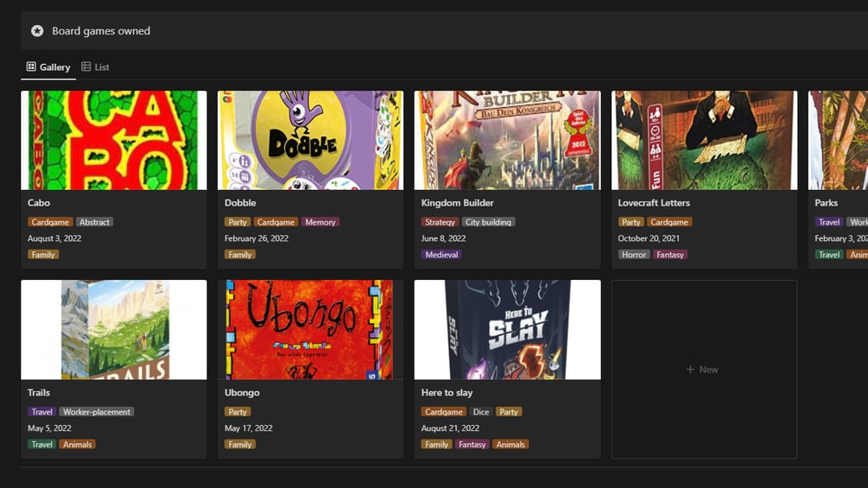Image resolution: width=868 pixels, height=488 pixels.
Task: Click the Cardgame tag on Cabo
Action: (50, 222)
